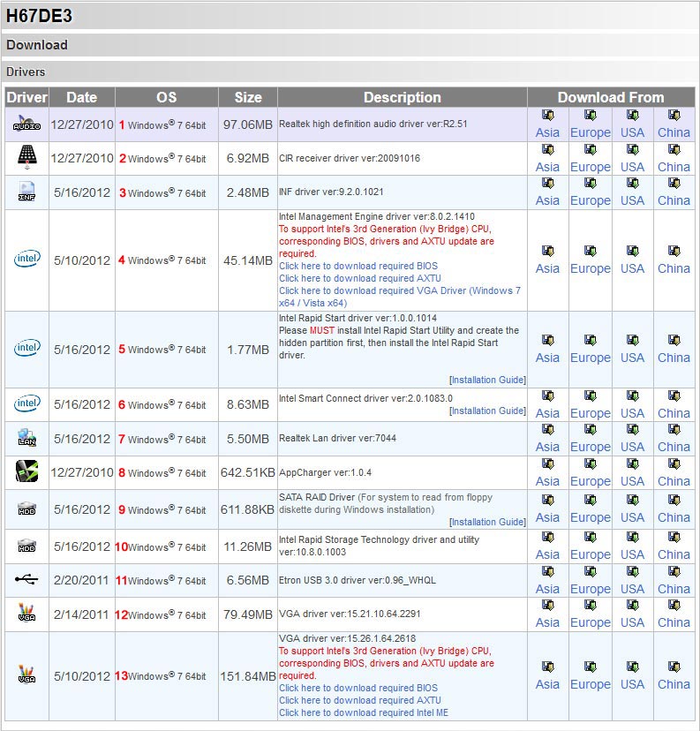Click the H67DE3 page title

39,16
